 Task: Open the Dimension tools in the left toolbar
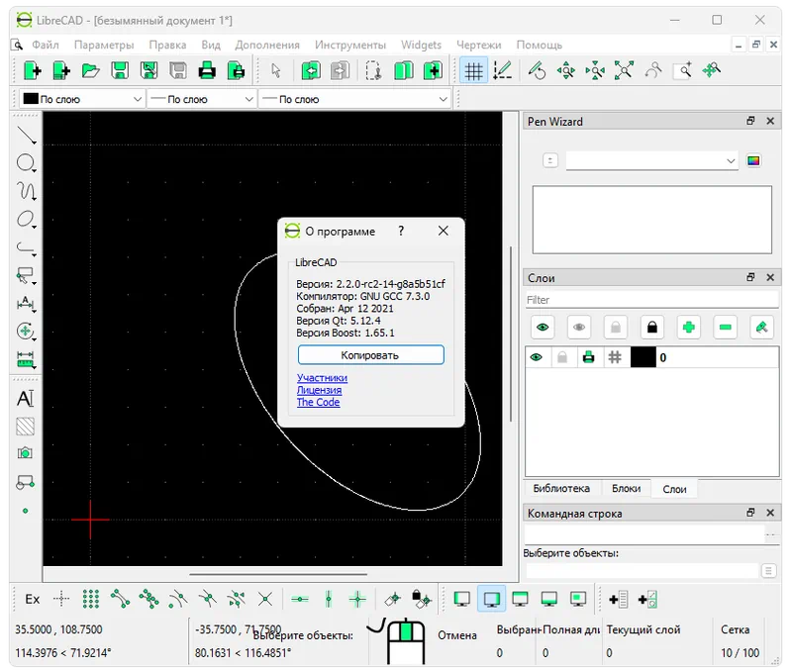(x=26, y=304)
